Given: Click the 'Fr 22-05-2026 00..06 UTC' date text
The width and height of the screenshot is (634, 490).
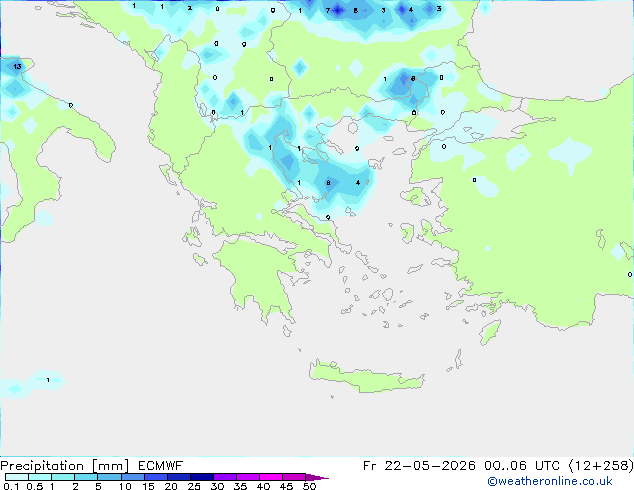Looking at the screenshot, I should 461,466.
